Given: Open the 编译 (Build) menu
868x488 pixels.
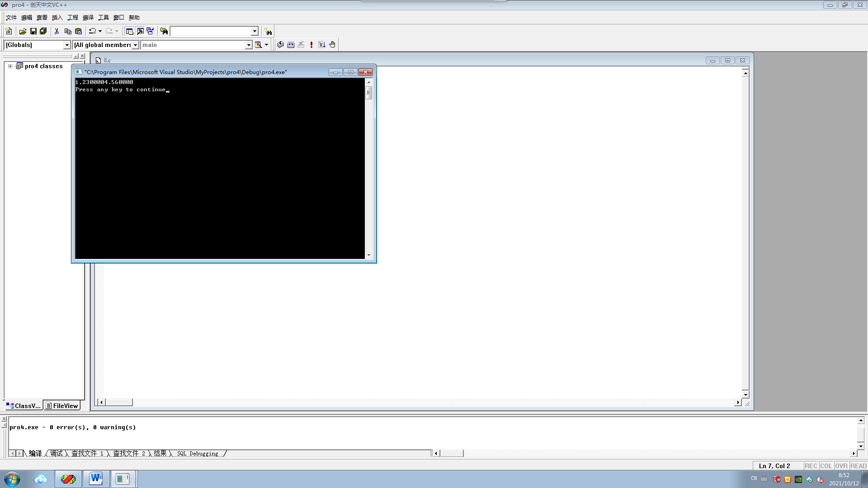Looking at the screenshot, I should pyautogui.click(x=88, y=18).
